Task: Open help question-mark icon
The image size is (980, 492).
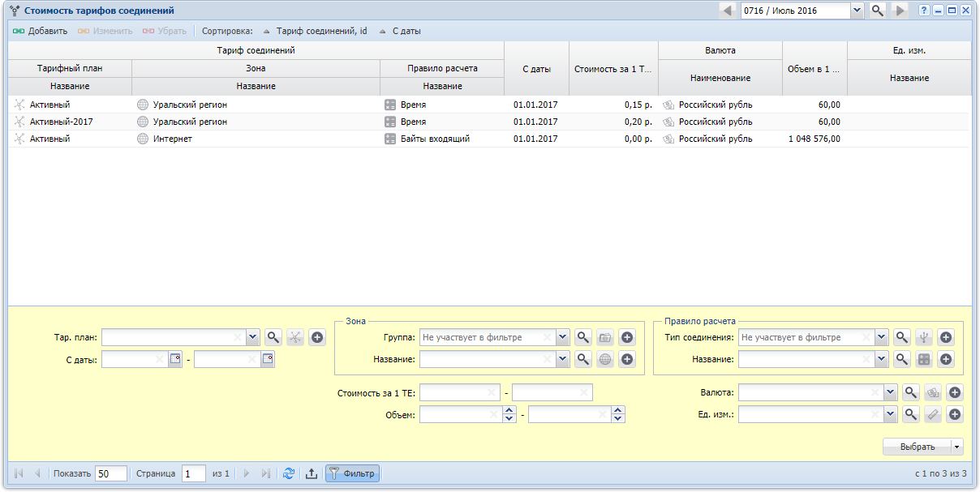Action: click(x=924, y=11)
